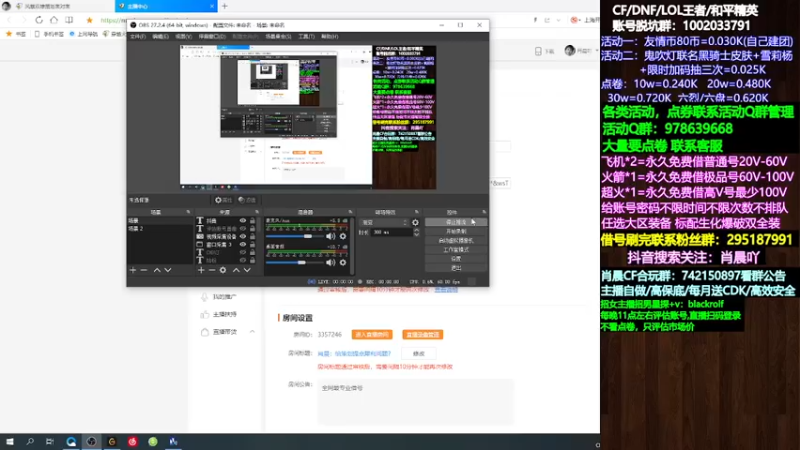Mute the desktop audio speaker icon

tap(331, 262)
